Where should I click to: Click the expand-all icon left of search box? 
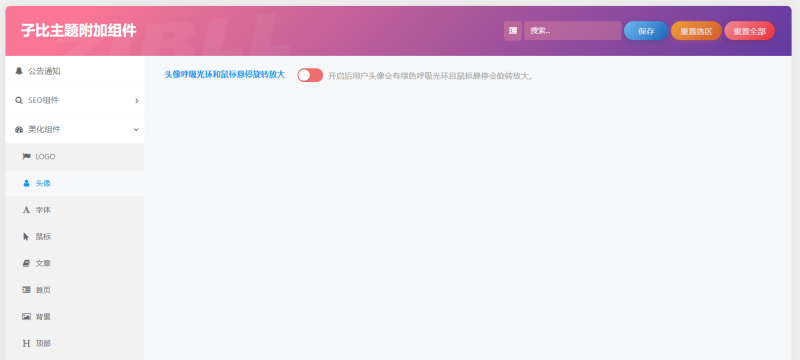coord(513,31)
